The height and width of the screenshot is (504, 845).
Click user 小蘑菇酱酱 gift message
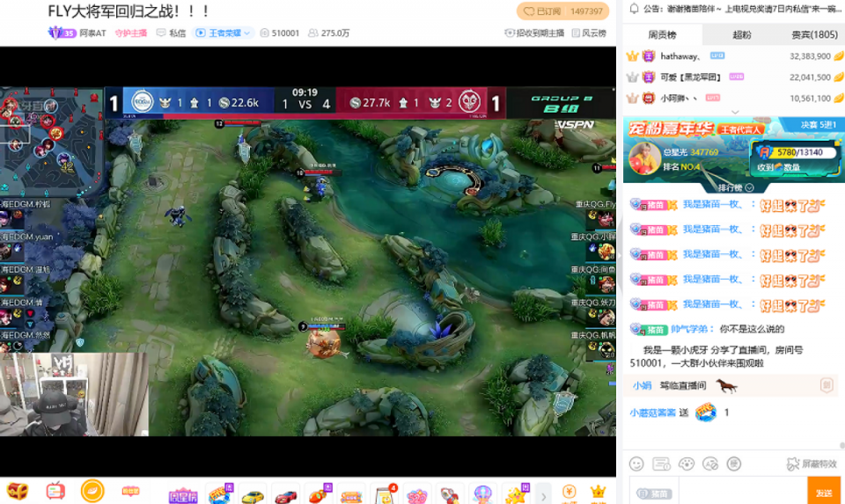(652, 413)
